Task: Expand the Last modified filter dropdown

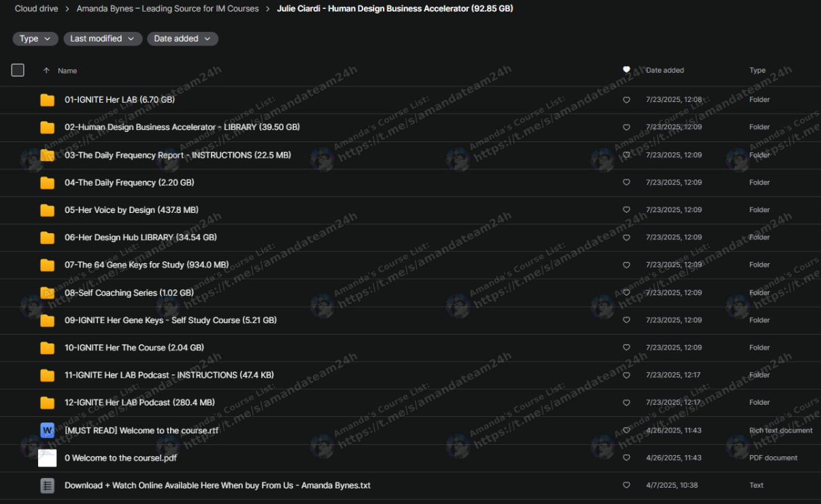Action: [103, 39]
